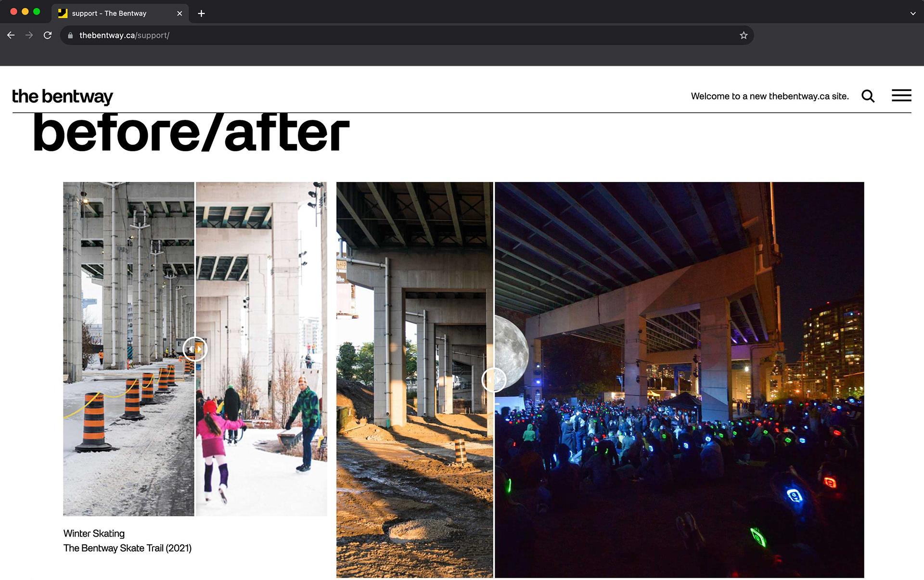Click the green fullscreen button
This screenshot has height=580, width=924.
point(37,12)
